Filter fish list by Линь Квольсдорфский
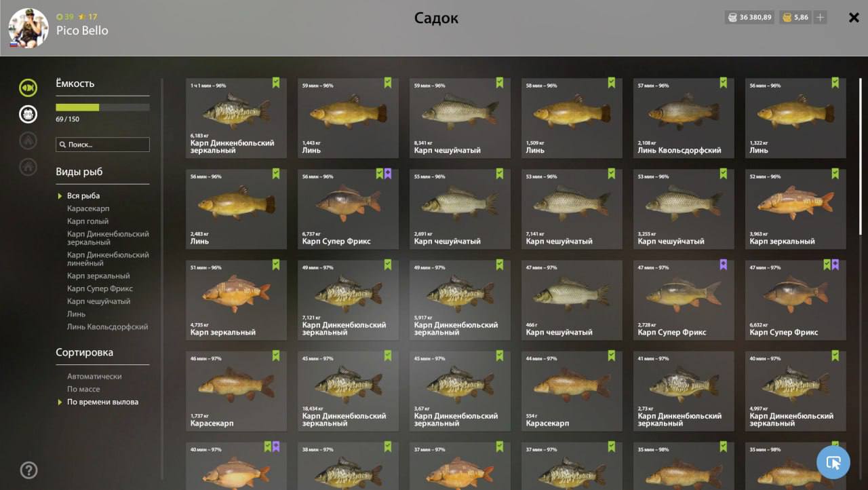The image size is (868, 490). [107, 326]
